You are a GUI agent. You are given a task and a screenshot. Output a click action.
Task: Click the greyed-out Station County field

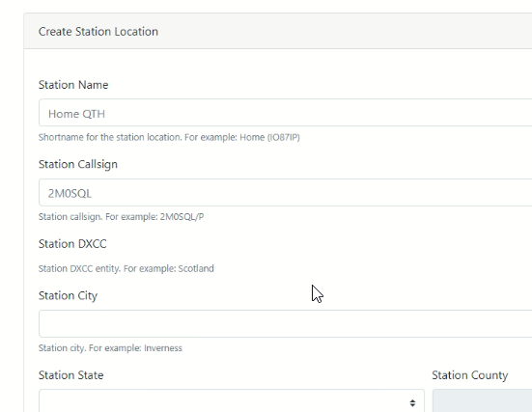482,400
